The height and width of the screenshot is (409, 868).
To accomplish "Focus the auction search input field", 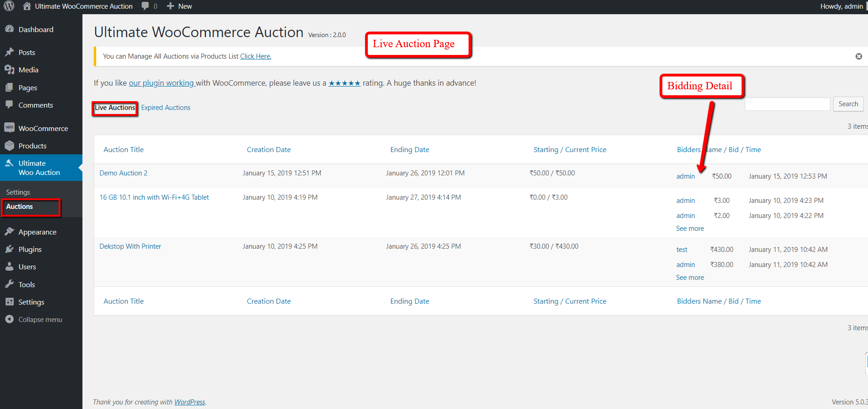I will click(787, 104).
